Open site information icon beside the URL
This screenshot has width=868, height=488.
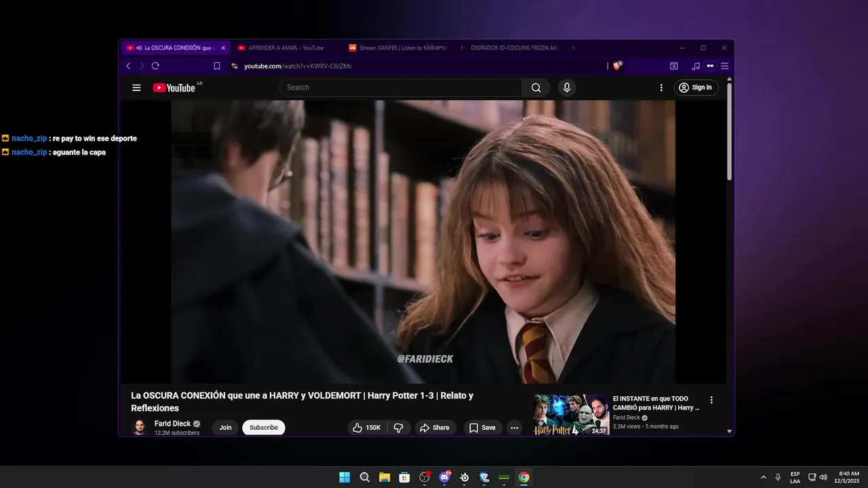point(235,66)
